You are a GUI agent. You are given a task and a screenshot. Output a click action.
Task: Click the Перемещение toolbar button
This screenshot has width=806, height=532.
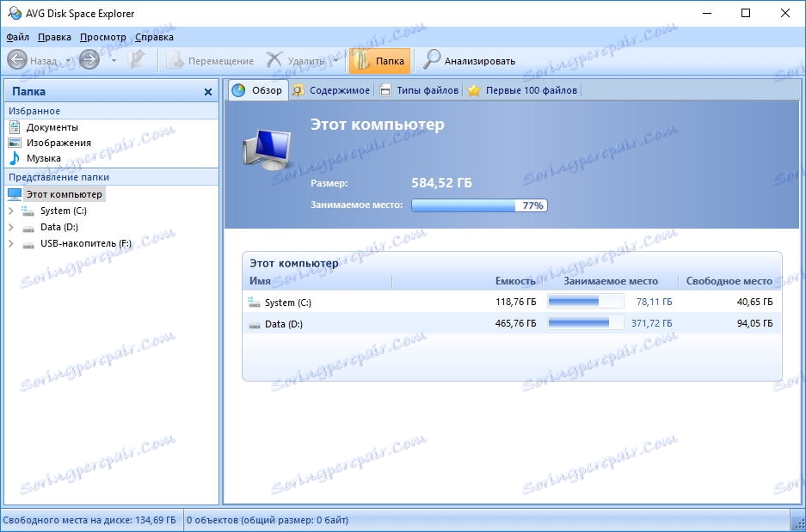pyautogui.click(x=210, y=61)
